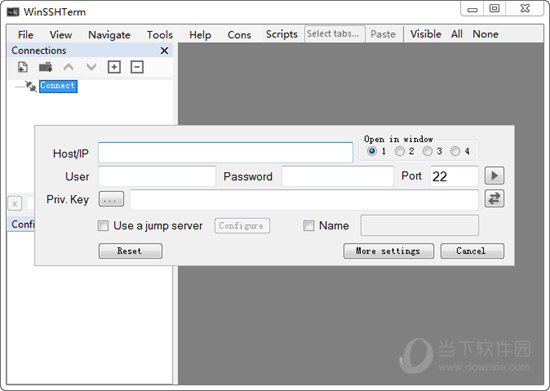Click the plug icon beside Connect
This screenshot has height=391, width=550.
31,86
